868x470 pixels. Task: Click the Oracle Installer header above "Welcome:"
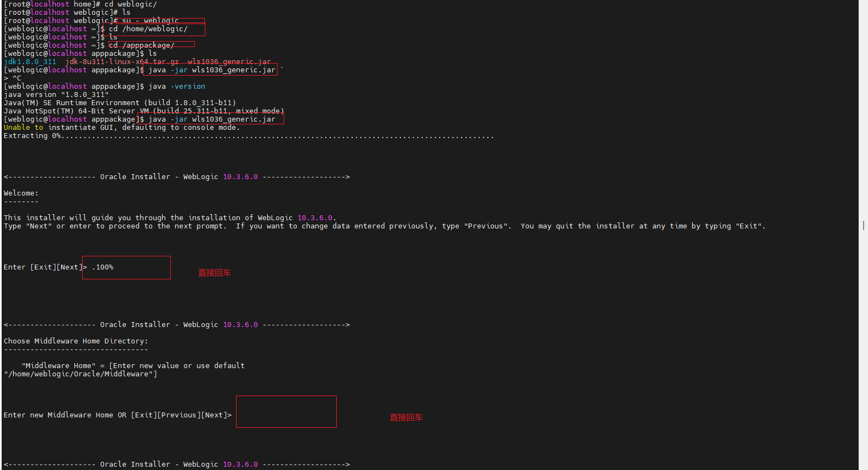[x=177, y=177]
